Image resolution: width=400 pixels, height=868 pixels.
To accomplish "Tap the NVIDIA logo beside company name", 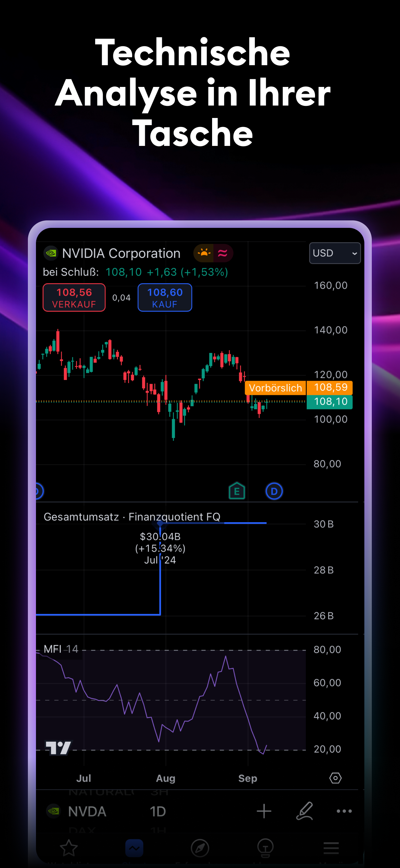I will coord(51,253).
